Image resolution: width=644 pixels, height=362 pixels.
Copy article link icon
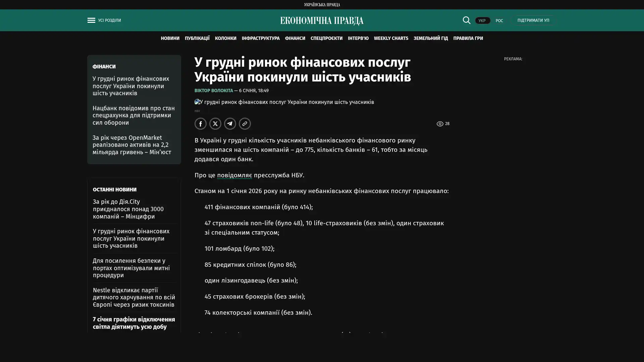pyautogui.click(x=245, y=124)
